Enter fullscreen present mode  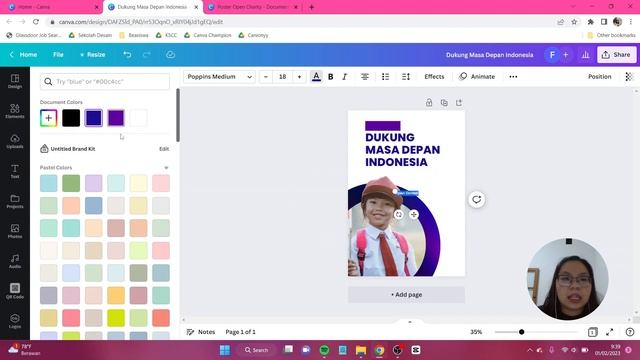(609, 332)
